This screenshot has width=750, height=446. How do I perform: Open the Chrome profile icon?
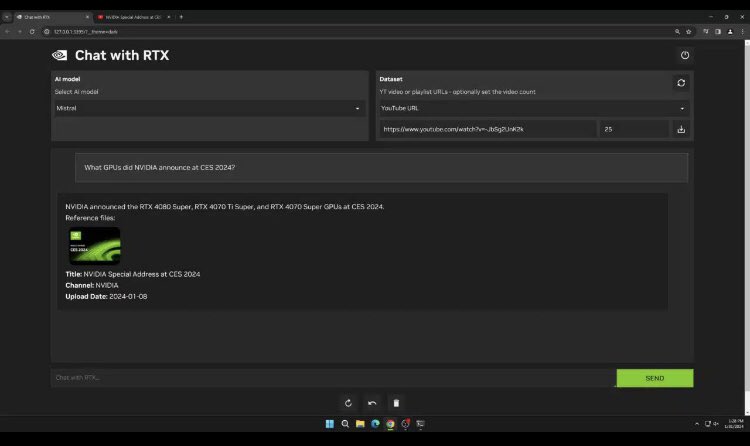point(730,32)
